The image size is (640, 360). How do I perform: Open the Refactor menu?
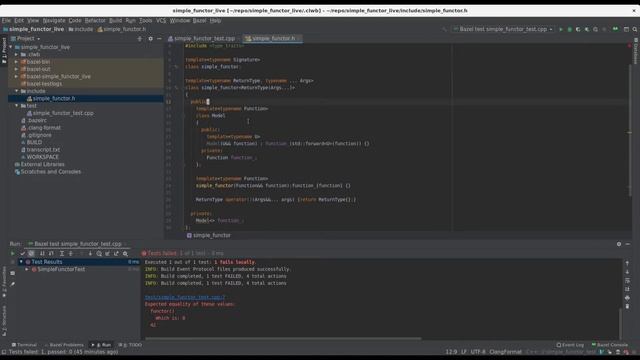click(x=95, y=20)
